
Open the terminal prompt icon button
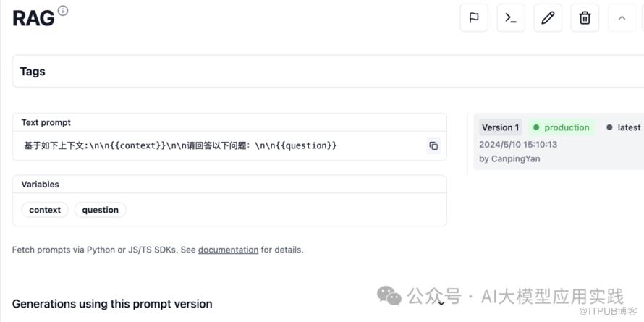click(x=511, y=17)
